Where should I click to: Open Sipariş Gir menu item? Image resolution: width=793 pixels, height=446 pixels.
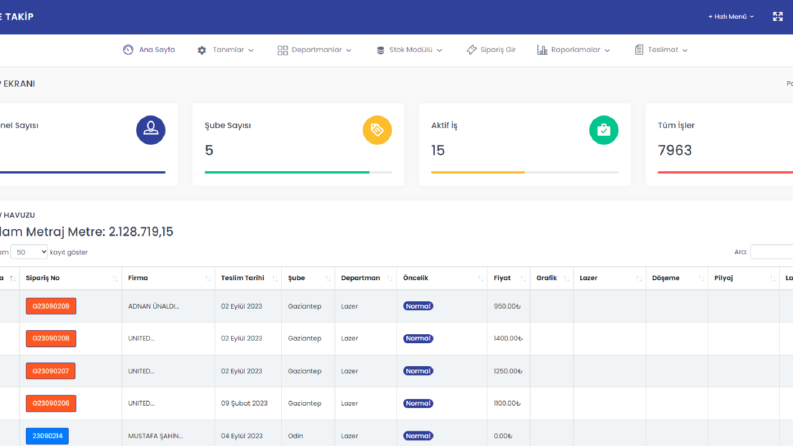click(498, 50)
